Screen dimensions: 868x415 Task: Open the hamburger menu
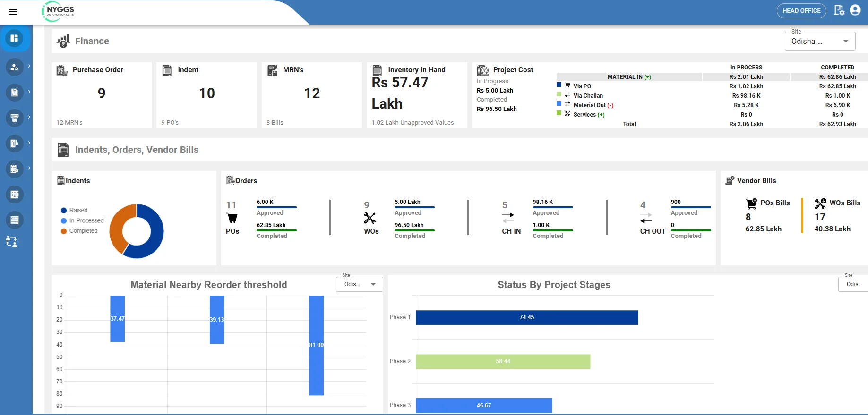[13, 12]
